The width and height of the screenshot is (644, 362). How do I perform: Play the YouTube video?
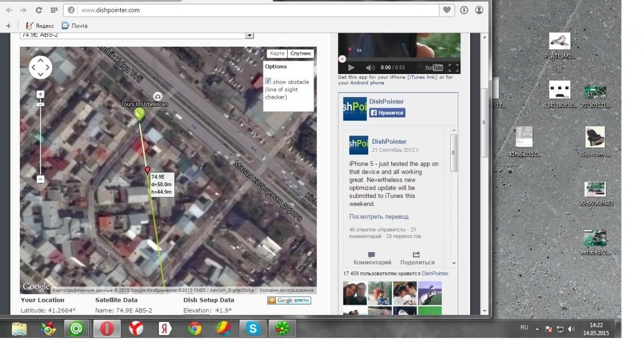352,68
